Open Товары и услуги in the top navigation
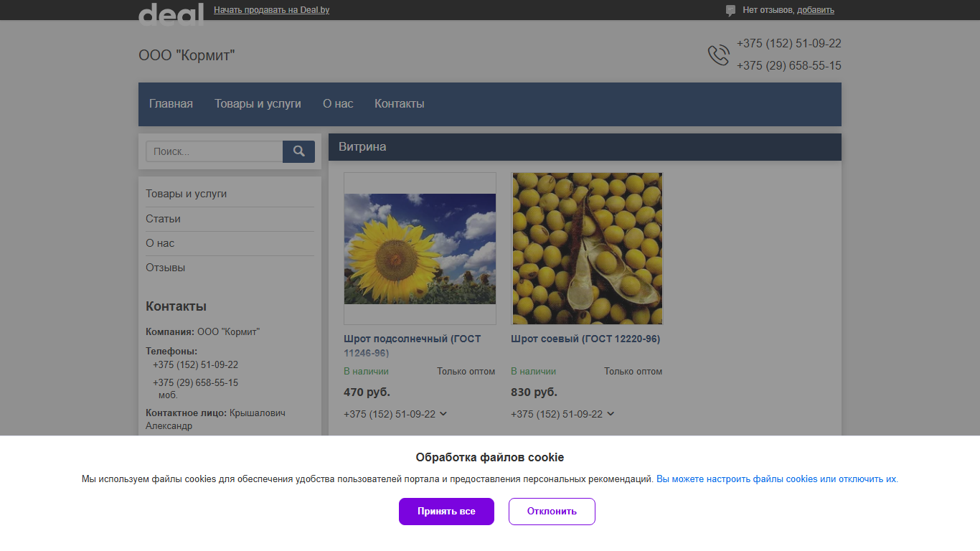Image resolution: width=980 pixels, height=551 pixels. click(x=258, y=104)
